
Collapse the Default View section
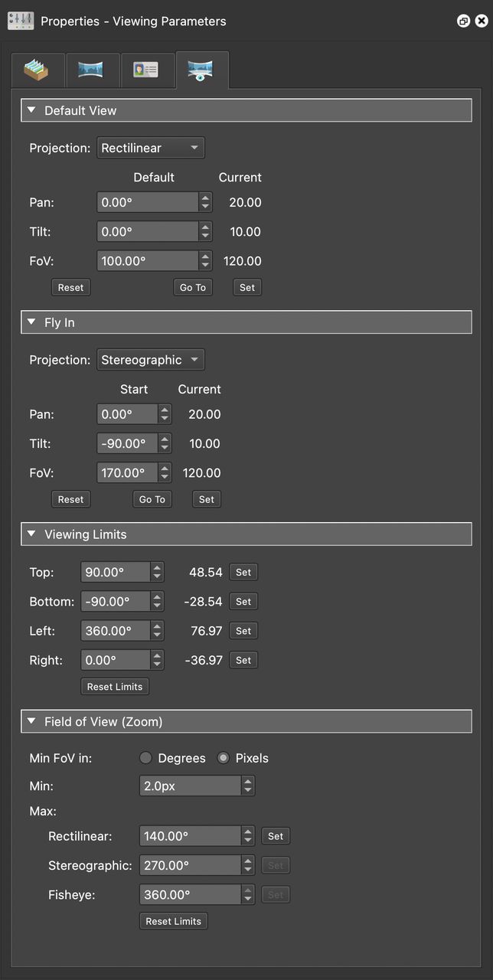[31, 109]
